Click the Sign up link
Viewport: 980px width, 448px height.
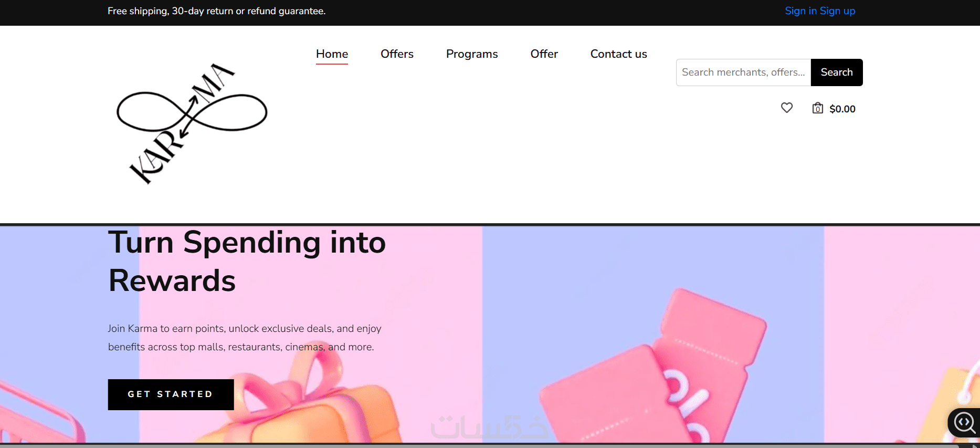click(x=838, y=11)
